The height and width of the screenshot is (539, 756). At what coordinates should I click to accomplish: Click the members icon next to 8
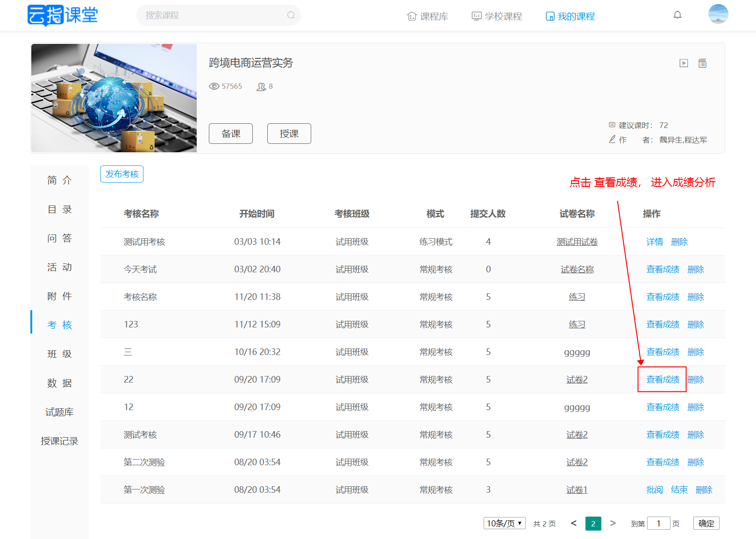tap(261, 86)
